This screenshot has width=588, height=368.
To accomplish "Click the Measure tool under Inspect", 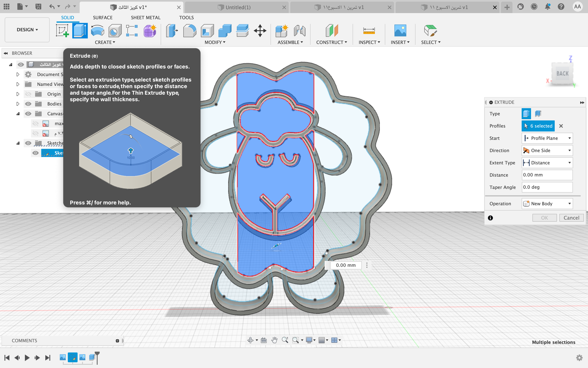I will [x=369, y=31].
